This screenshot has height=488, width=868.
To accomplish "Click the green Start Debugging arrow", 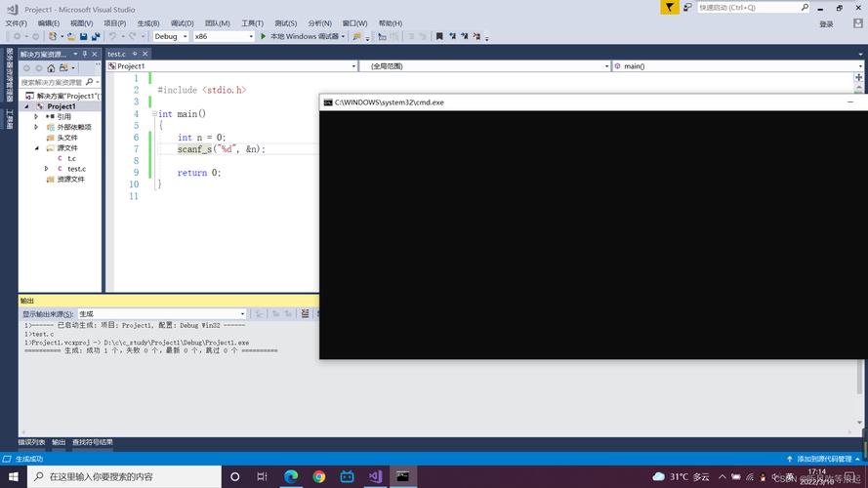I will (x=263, y=36).
